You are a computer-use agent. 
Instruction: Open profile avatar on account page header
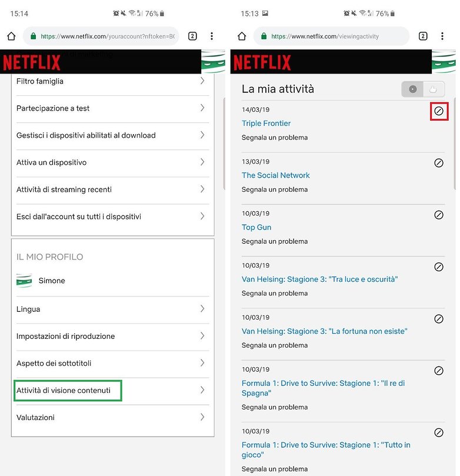coord(214,61)
